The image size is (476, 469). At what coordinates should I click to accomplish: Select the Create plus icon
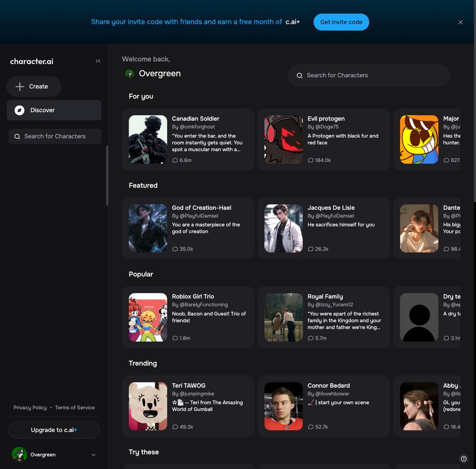[20, 86]
